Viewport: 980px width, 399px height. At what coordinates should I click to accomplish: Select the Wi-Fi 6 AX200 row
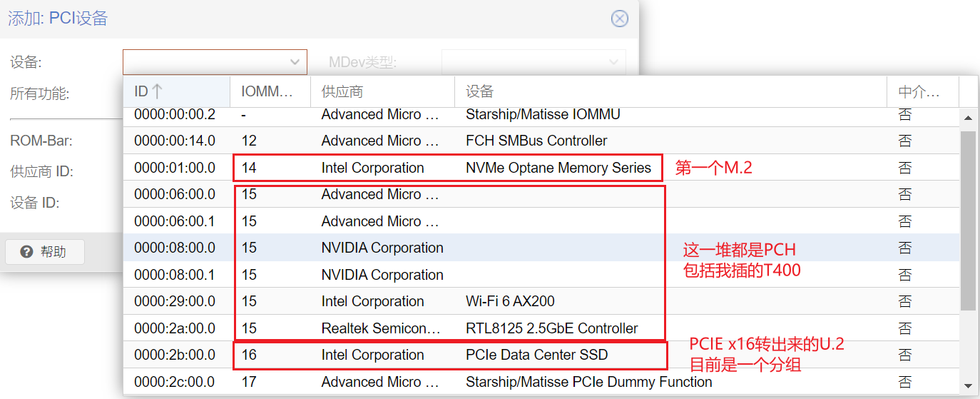pyautogui.click(x=541, y=301)
